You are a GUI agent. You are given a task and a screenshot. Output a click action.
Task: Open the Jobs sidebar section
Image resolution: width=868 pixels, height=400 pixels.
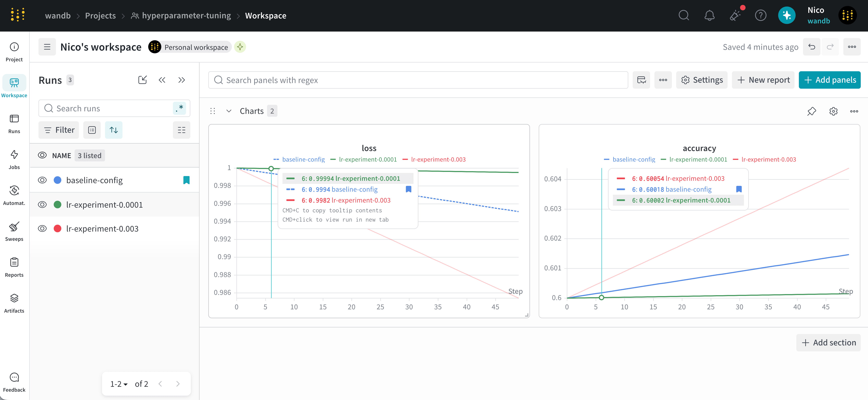[x=14, y=160]
